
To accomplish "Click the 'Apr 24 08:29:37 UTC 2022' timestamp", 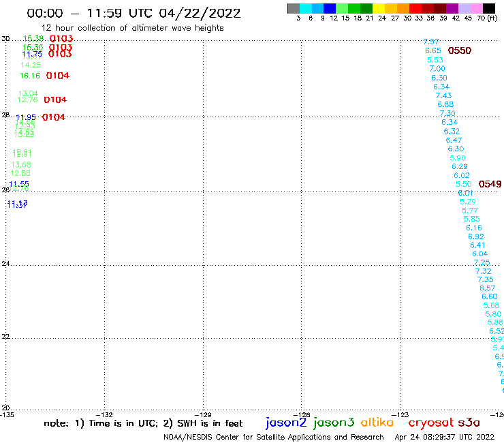I will click(x=445, y=437).
